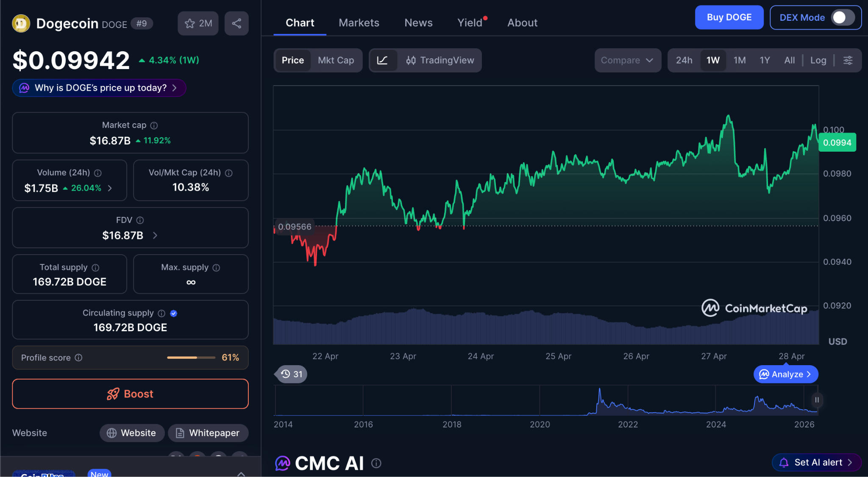868x477 pixels.
Task: Open chart settings sliders icon
Action: pyautogui.click(x=848, y=60)
